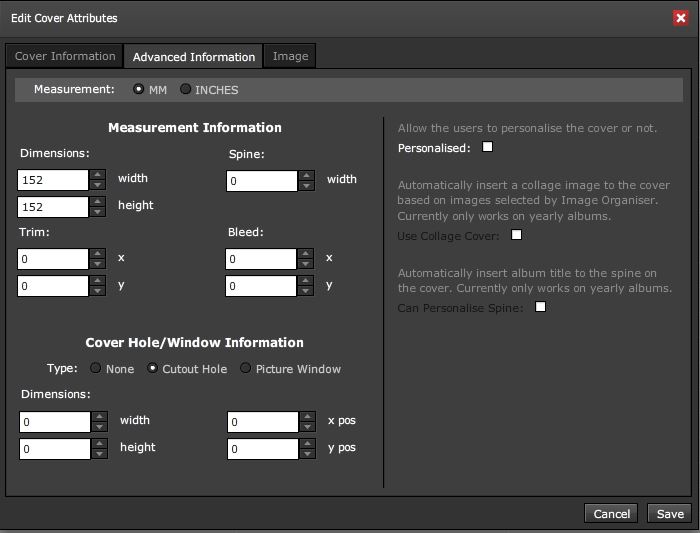700x533 pixels.
Task: Increase cover hole height with up arrow
Action: tap(99, 443)
